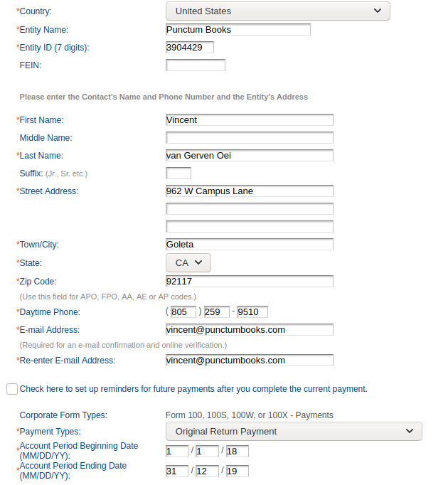Select the First Name text box
448x485 pixels.
249,120
